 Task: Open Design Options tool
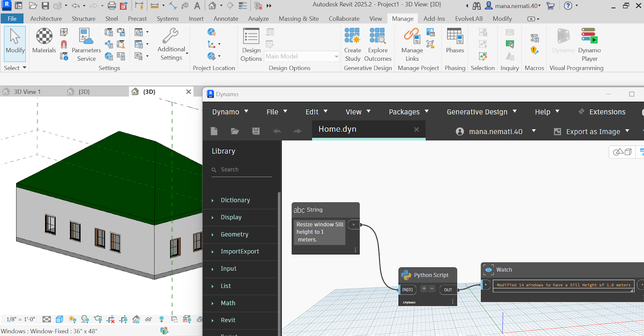[251, 45]
